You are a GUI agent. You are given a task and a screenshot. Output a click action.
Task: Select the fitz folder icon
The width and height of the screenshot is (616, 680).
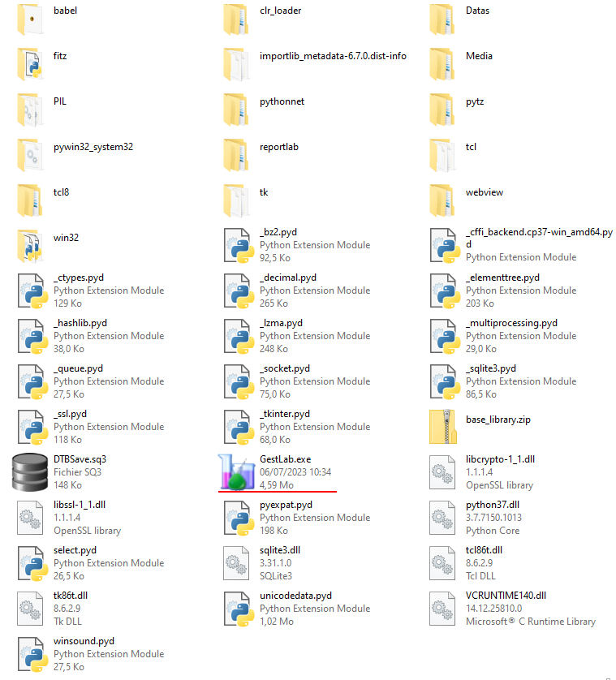tap(31, 63)
